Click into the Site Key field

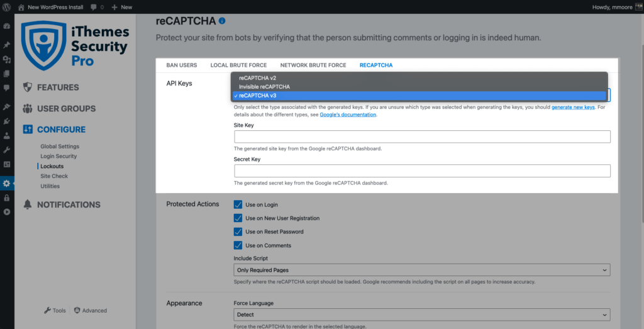click(x=422, y=137)
